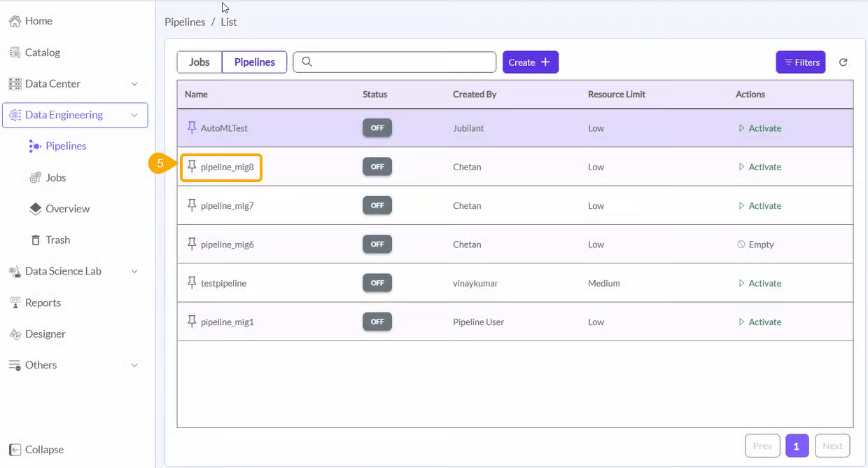Click the pipeline search field
The width and height of the screenshot is (868, 468).
click(402, 62)
